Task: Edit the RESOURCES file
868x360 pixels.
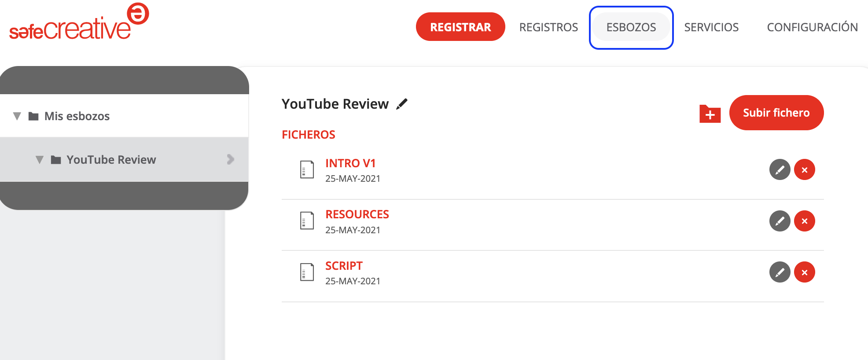Action: pyautogui.click(x=780, y=221)
